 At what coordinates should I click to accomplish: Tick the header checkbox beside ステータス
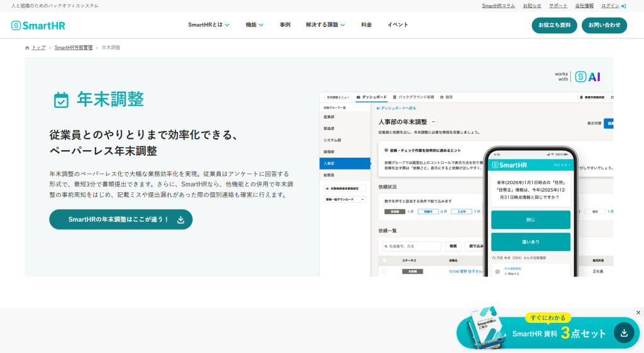tap(384, 260)
